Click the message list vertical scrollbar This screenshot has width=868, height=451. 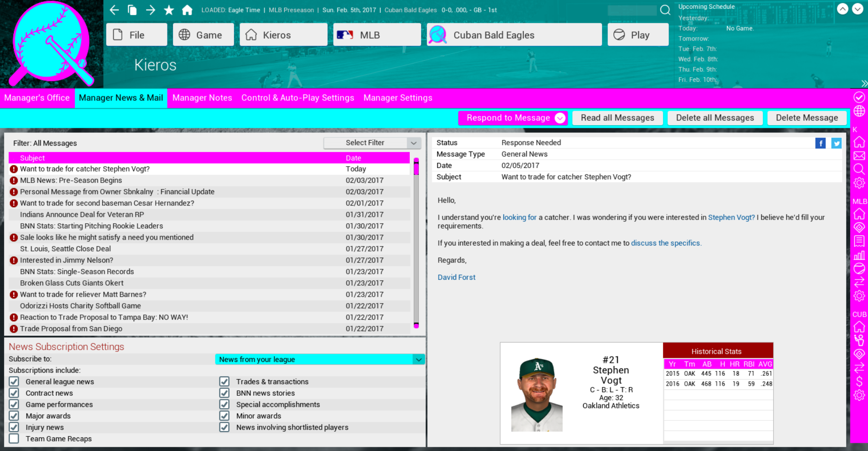pos(416,243)
